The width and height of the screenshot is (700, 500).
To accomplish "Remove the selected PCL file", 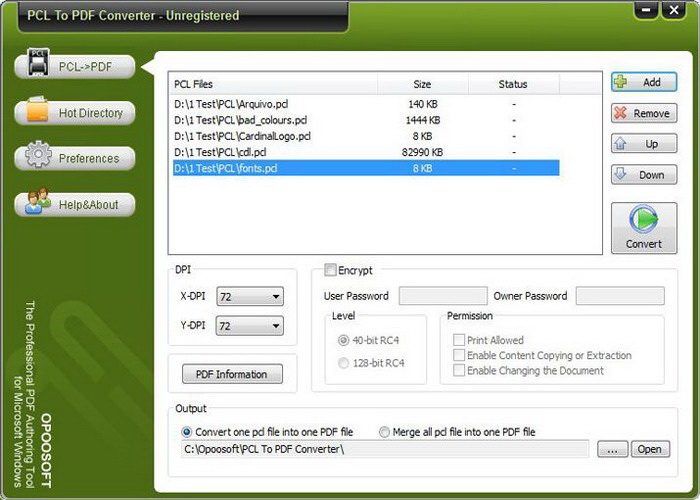I will [x=644, y=113].
